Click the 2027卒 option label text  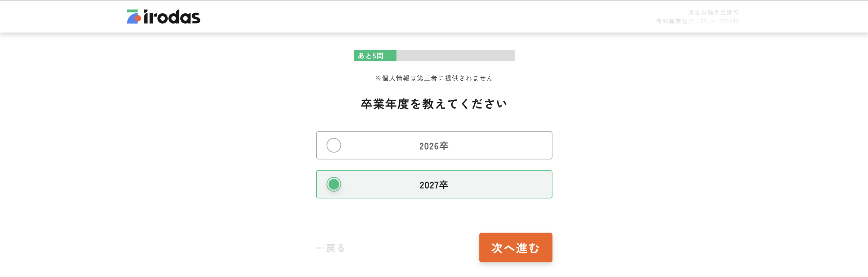click(434, 185)
